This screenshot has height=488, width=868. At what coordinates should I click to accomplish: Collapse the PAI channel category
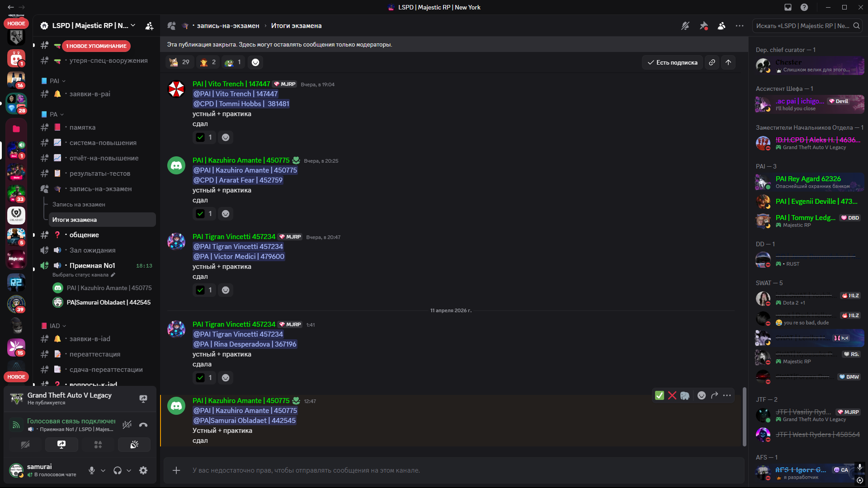(54, 81)
